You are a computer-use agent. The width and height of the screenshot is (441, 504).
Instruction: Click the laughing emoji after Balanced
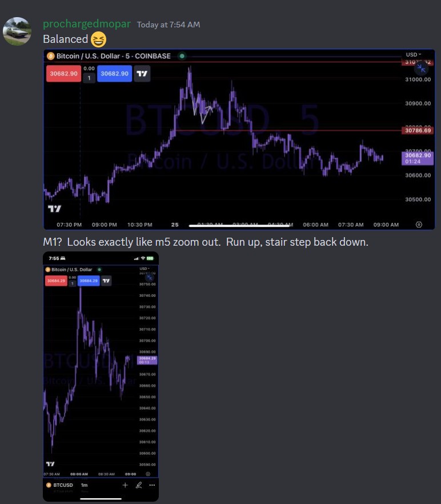(98, 39)
